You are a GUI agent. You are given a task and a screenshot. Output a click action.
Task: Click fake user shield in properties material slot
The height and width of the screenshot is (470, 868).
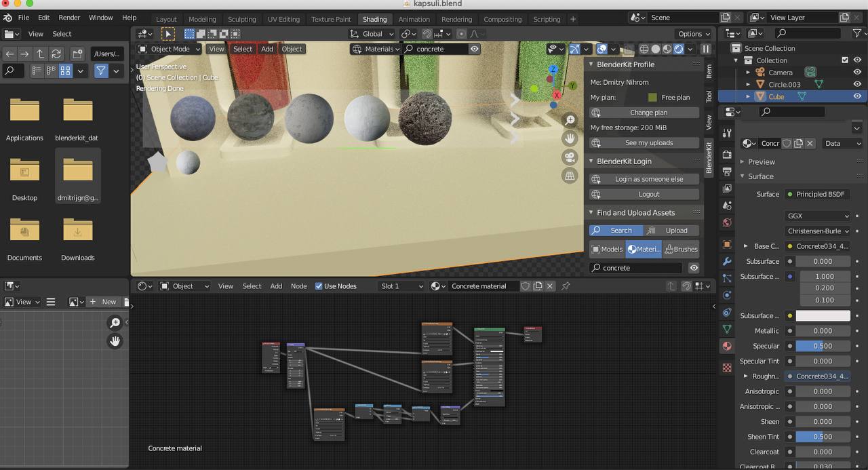[787, 143]
